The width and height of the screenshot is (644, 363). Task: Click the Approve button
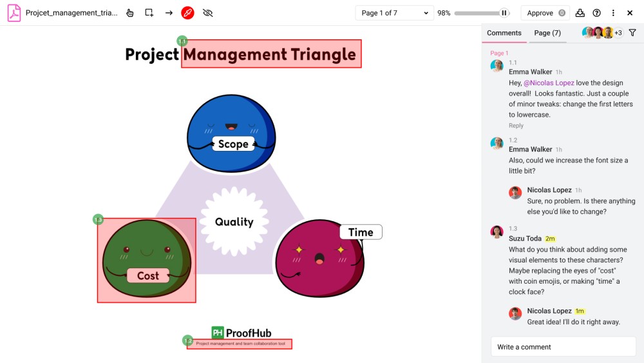click(x=546, y=13)
